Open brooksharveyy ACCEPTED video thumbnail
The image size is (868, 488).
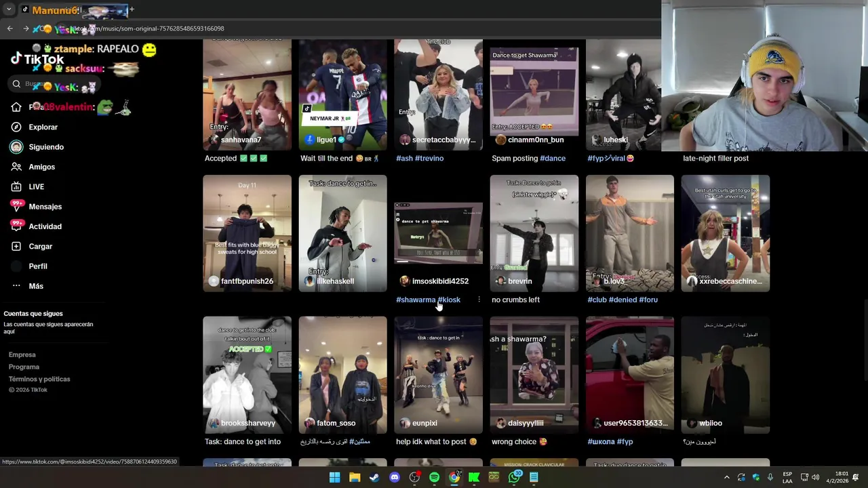coord(247,375)
